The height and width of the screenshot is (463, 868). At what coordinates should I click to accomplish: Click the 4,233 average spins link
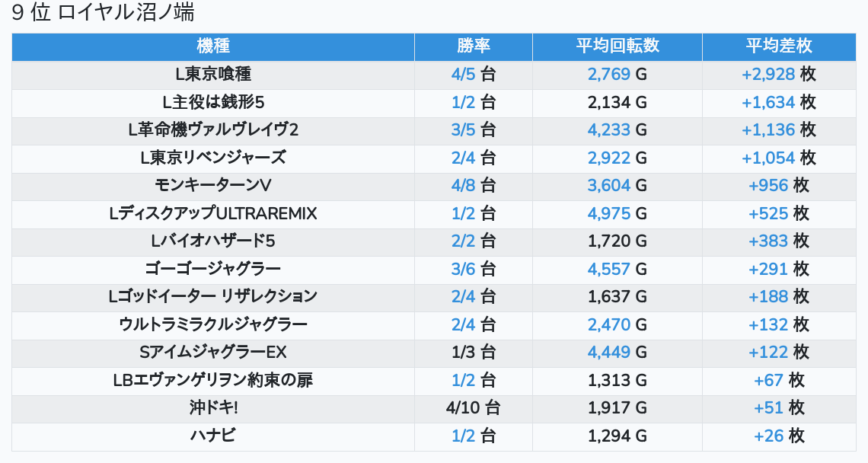point(608,130)
